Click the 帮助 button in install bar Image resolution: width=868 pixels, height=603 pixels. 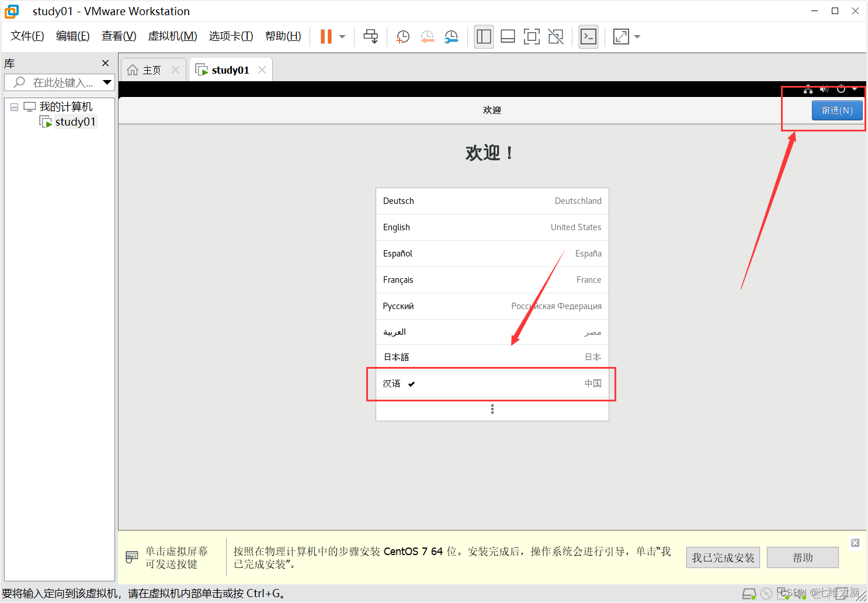(x=803, y=557)
